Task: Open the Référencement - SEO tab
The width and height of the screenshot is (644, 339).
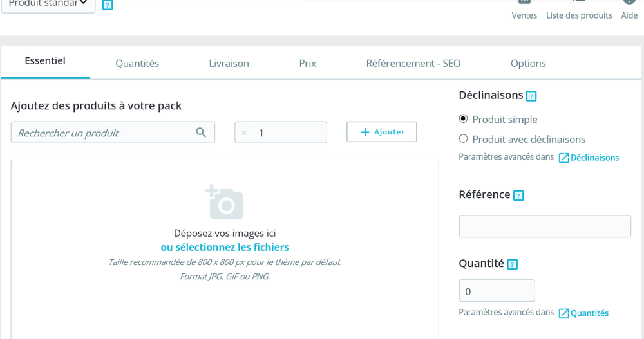Action: (413, 64)
